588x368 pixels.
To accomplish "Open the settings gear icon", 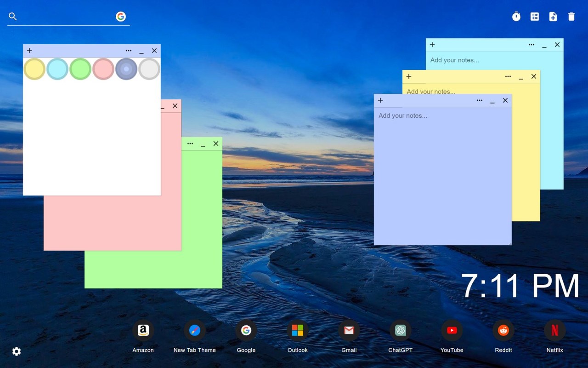I will 17,351.
